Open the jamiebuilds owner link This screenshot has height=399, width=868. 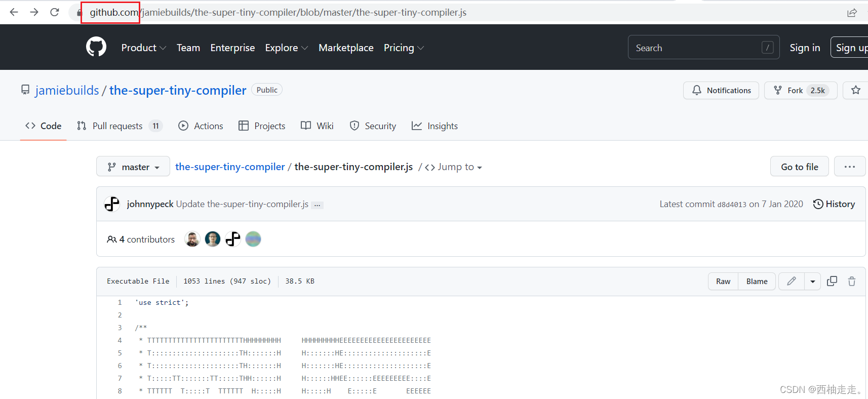click(x=67, y=90)
